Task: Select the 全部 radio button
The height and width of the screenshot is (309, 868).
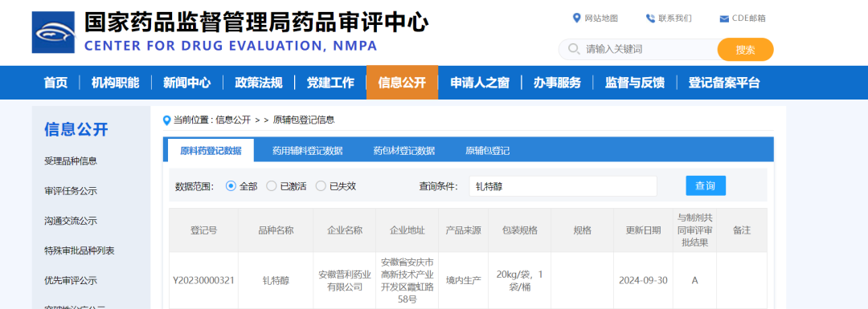Action: (x=231, y=186)
